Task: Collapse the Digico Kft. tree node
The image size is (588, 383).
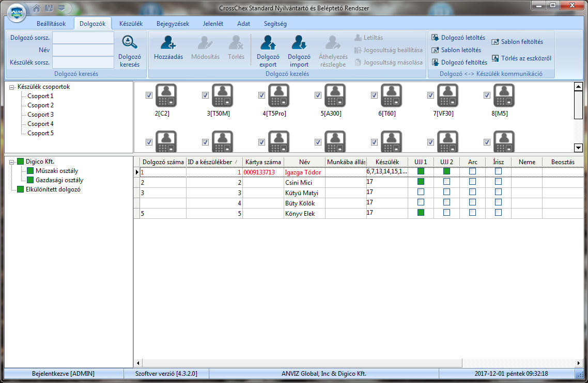Action: (x=12, y=162)
